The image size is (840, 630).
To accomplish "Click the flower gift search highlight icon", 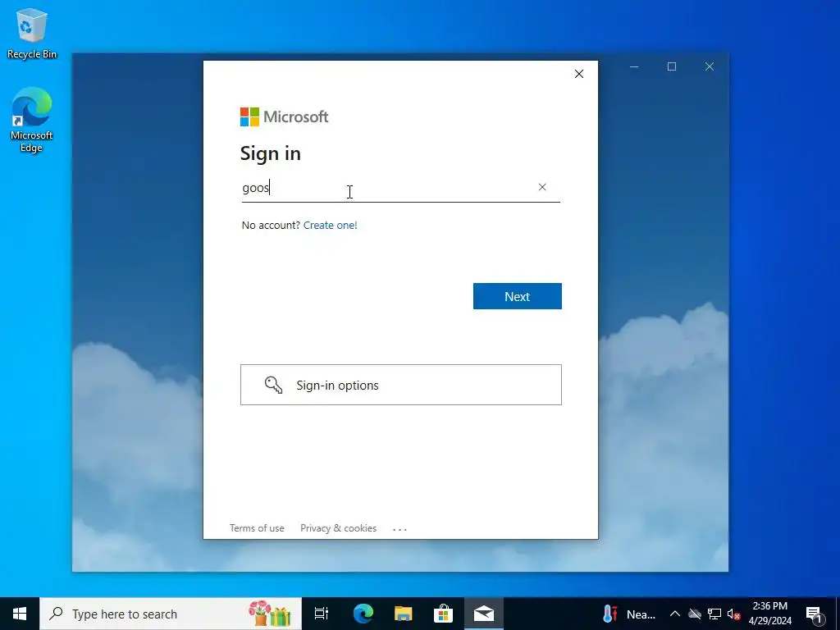I will point(269,614).
